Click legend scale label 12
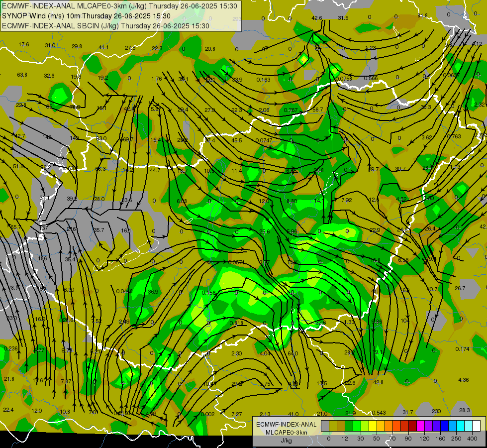 345,439
